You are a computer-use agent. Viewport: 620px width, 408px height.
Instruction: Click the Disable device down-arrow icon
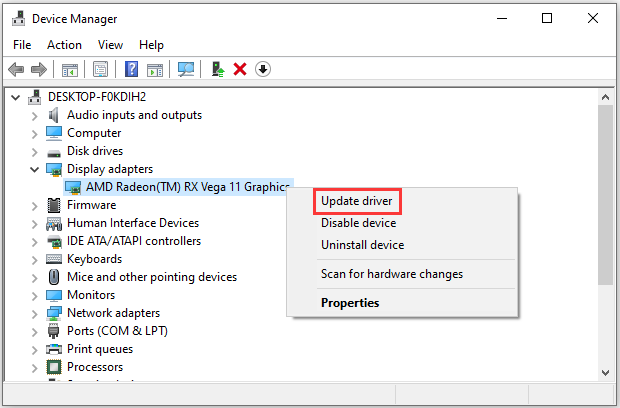tap(263, 69)
